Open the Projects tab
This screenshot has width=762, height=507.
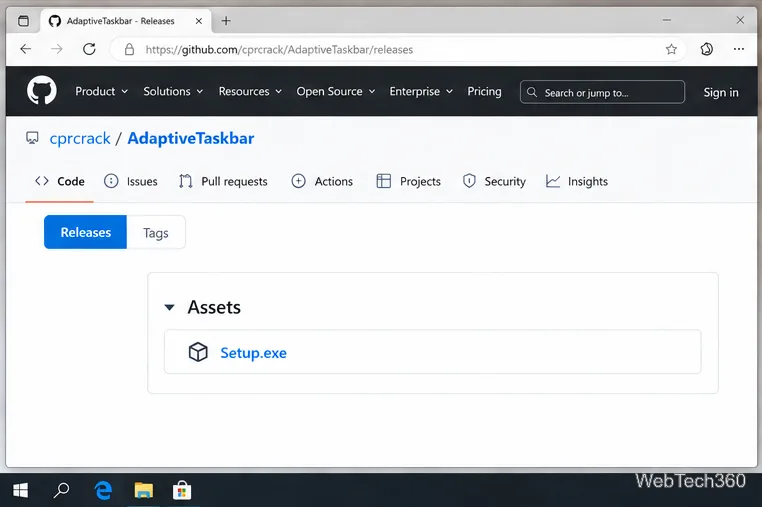point(409,181)
